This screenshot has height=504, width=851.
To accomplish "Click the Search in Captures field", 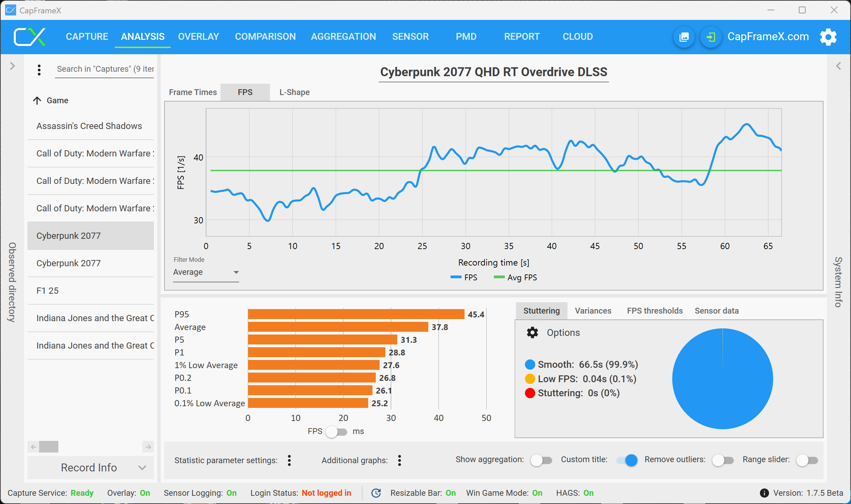I will (x=105, y=69).
